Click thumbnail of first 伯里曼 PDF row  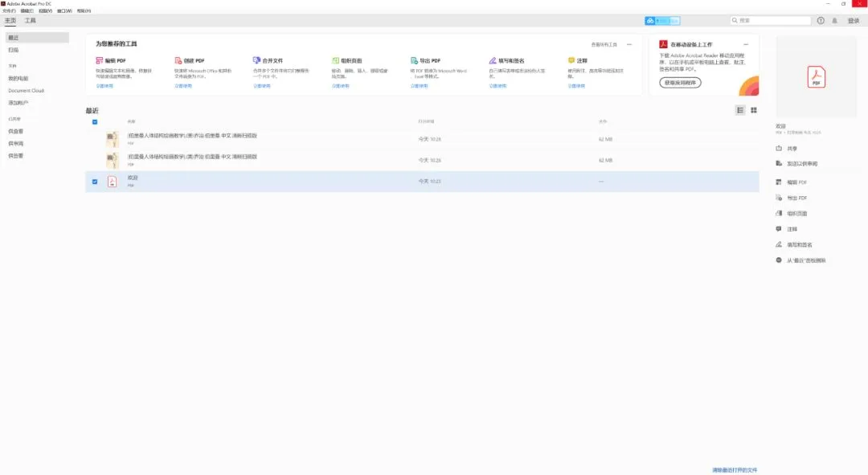[x=112, y=138]
